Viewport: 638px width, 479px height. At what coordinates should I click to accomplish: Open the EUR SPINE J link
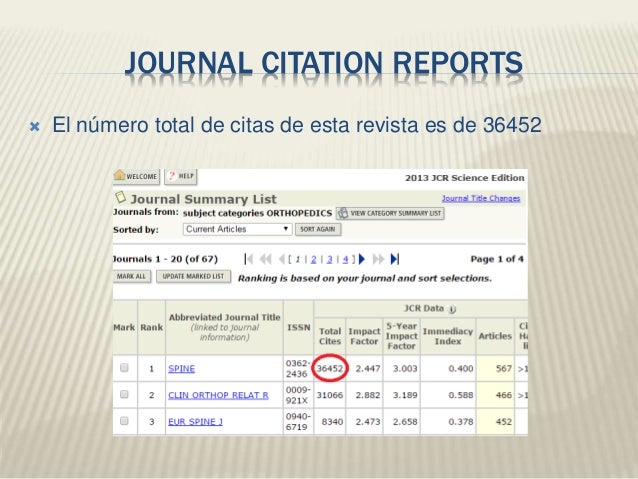click(x=195, y=422)
